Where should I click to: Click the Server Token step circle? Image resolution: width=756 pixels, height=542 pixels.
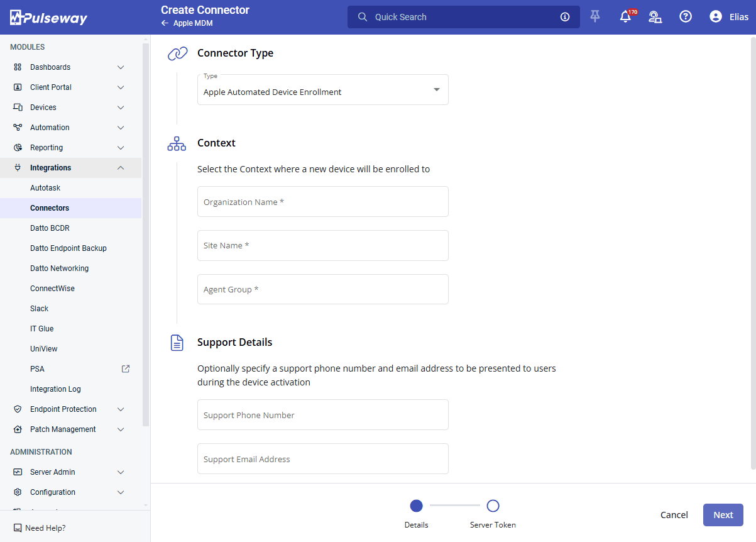pos(493,506)
